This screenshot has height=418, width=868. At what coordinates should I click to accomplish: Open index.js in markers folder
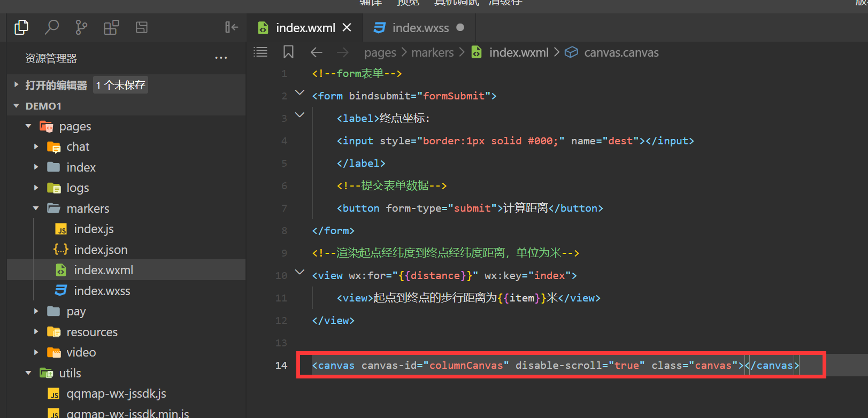point(94,229)
